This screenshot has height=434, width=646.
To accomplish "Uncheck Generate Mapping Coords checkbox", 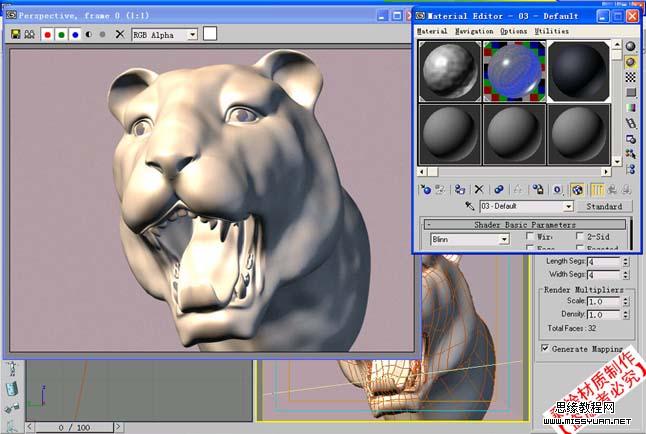I will coord(545,348).
